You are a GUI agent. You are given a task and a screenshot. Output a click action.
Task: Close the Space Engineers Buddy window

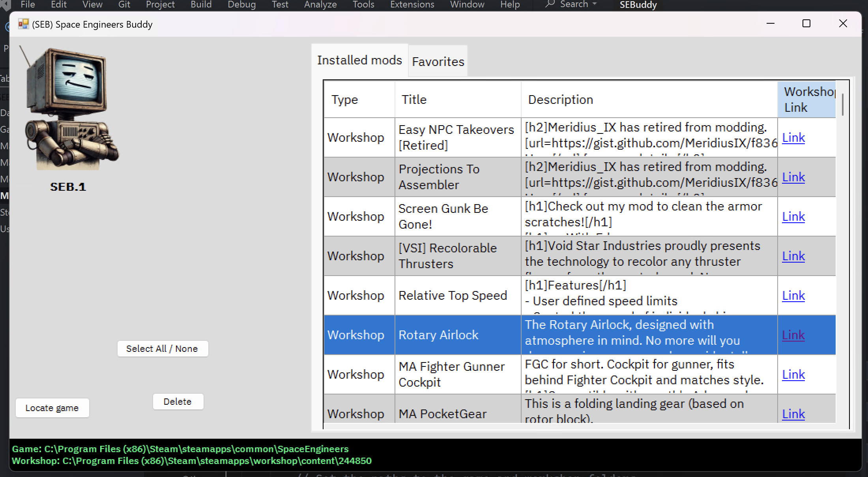(843, 24)
